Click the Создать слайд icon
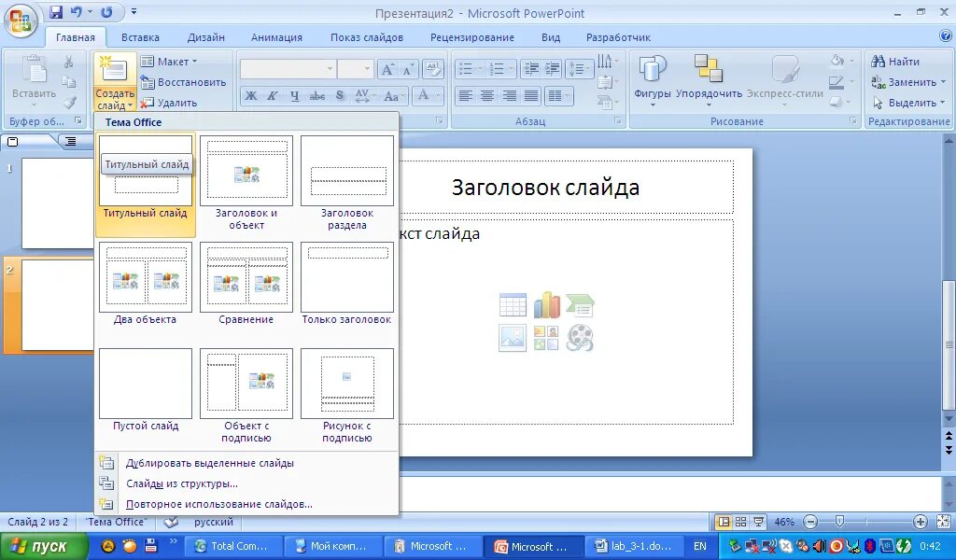 114,70
